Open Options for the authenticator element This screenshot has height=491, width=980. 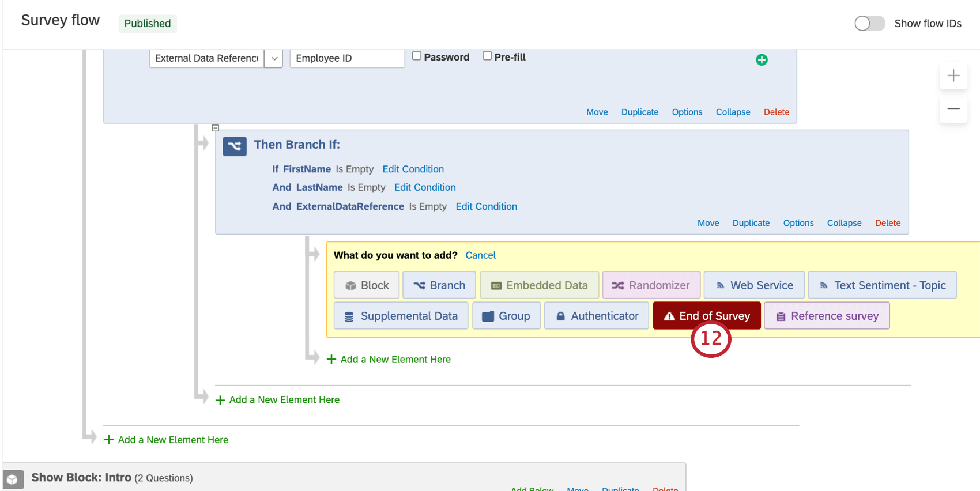click(x=687, y=112)
